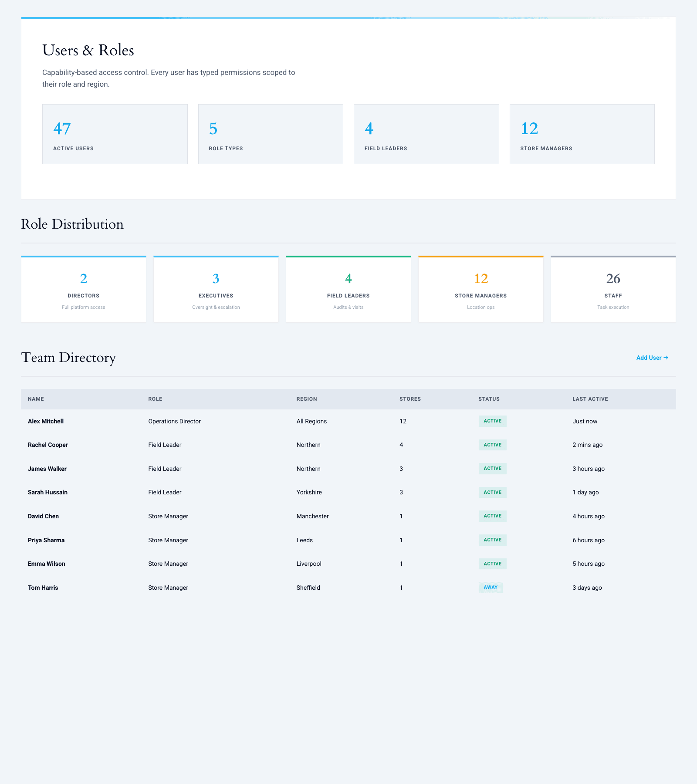
Task: Select the Field Leaders audits & visits card
Action: pyautogui.click(x=348, y=290)
